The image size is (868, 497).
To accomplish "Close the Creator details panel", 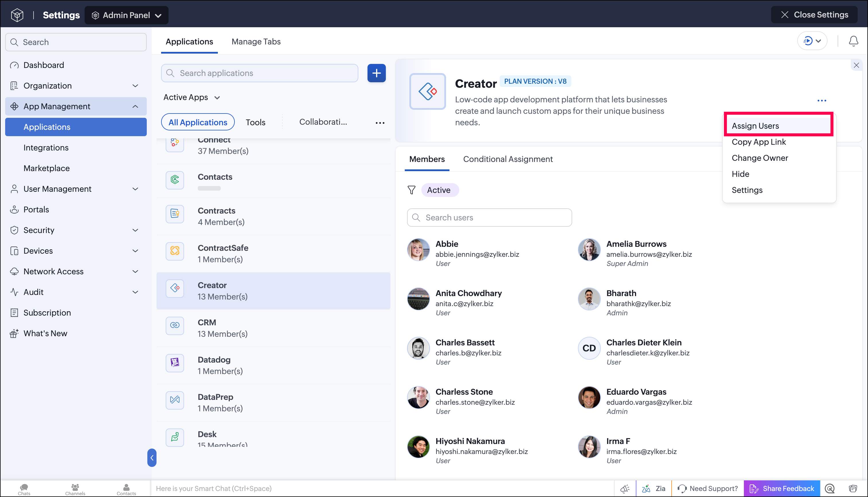I will [x=856, y=65].
